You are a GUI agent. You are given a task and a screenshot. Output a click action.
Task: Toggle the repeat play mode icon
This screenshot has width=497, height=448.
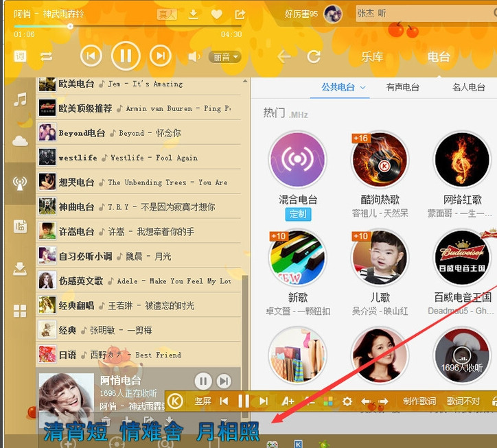coord(47,56)
